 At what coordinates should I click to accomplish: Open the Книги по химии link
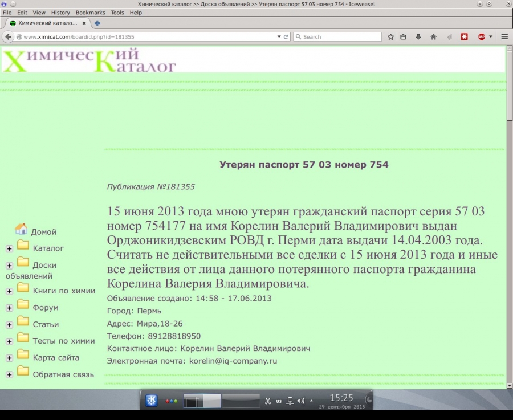point(64,291)
